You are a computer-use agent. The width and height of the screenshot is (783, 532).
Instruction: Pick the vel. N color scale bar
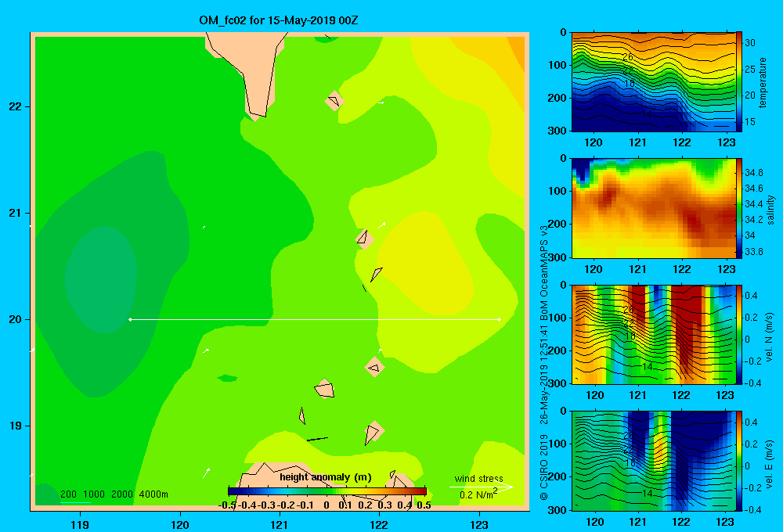[739, 334]
